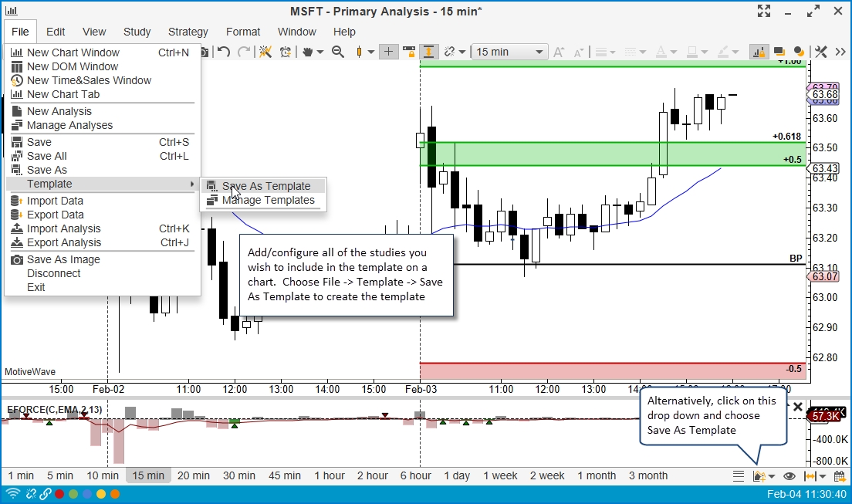The width and height of the screenshot is (852, 504).
Task: Open the Format menu
Action: (243, 32)
